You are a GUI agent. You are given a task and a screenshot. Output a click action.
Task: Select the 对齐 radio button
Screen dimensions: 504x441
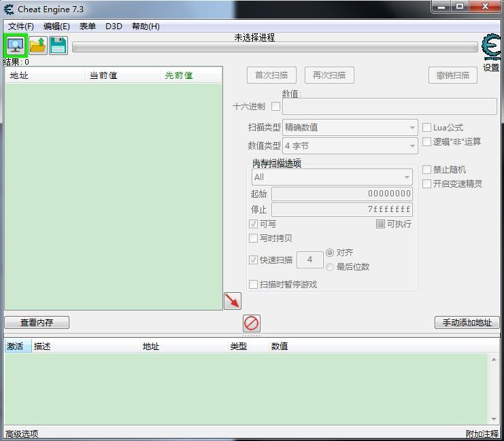click(330, 253)
